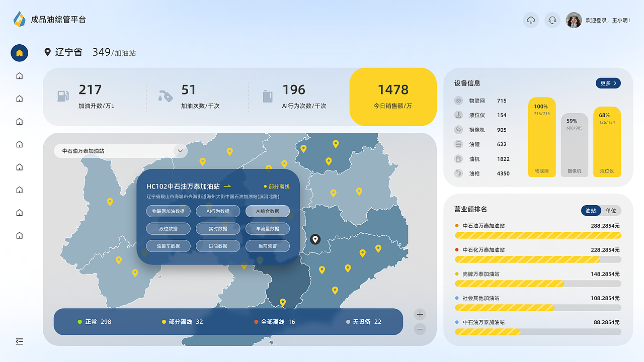644x362 pixels.
Task: Click the 油机 device row icon
Action: (458, 159)
